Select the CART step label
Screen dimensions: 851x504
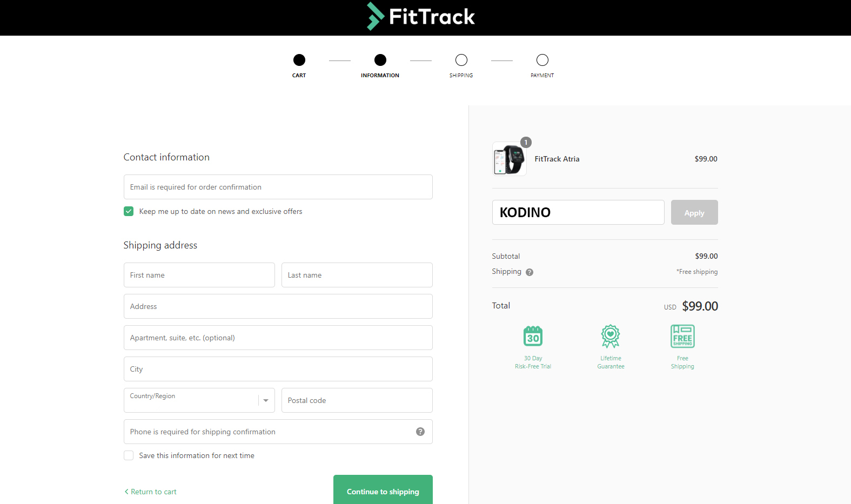(x=299, y=76)
